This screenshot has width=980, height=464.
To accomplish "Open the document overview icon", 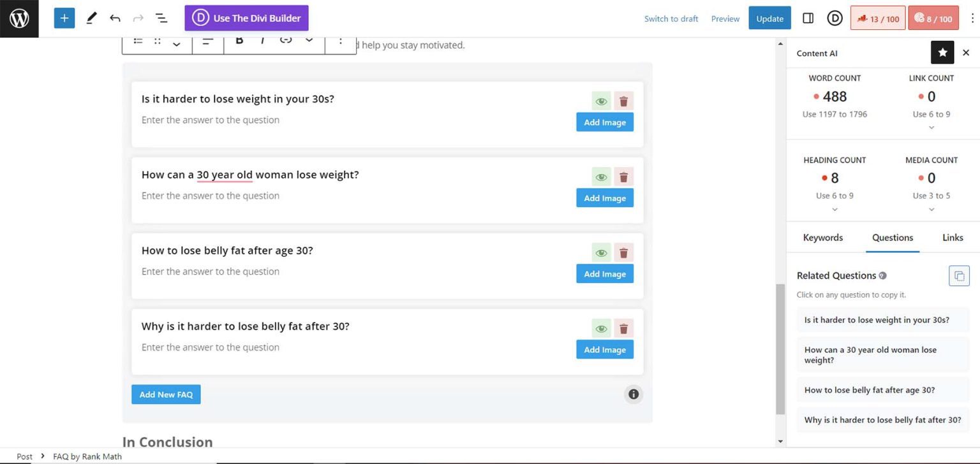I will click(x=161, y=18).
